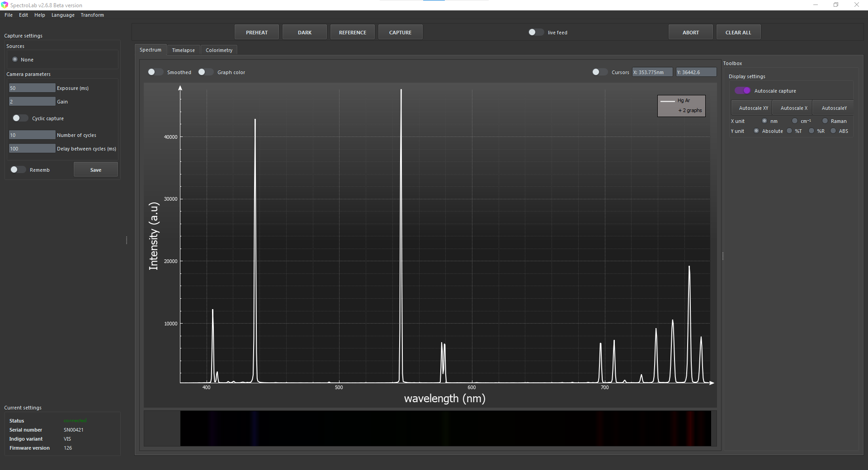
Task: Open the Language menu
Action: point(63,15)
